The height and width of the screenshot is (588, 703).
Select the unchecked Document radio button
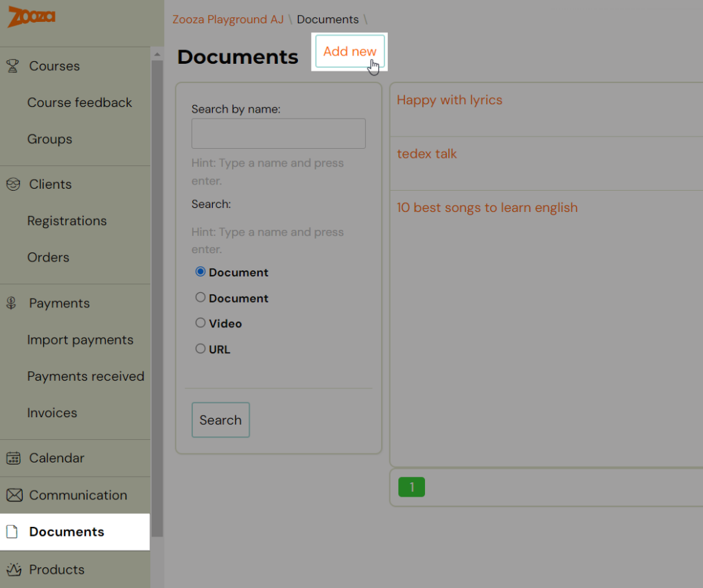coord(200,298)
